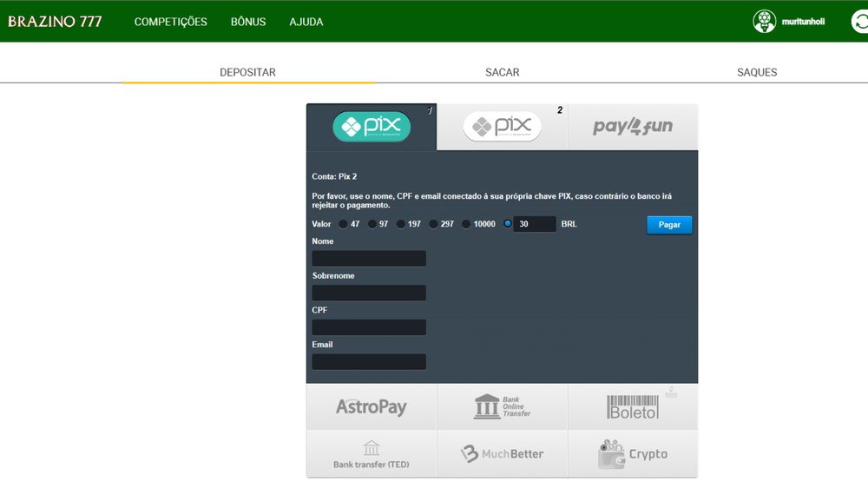Open the Competições menu
The width and height of the screenshot is (868, 488).
click(x=170, y=22)
